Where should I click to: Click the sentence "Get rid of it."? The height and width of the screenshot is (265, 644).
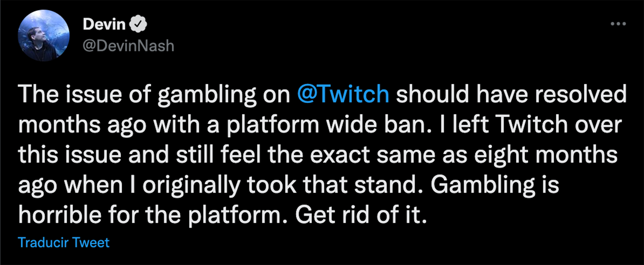click(361, 215)
